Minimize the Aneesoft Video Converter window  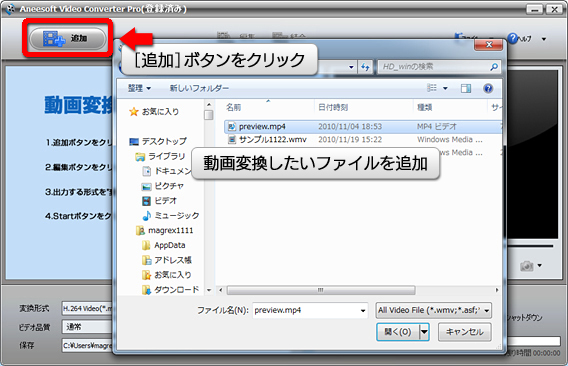tap(534, 9)
